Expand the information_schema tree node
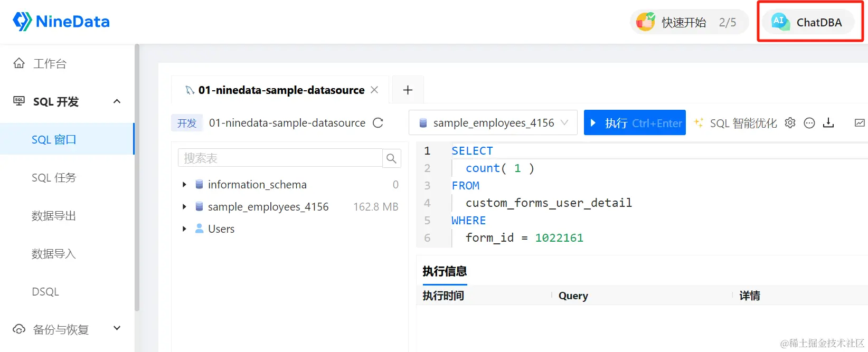 tap(184, 185)
